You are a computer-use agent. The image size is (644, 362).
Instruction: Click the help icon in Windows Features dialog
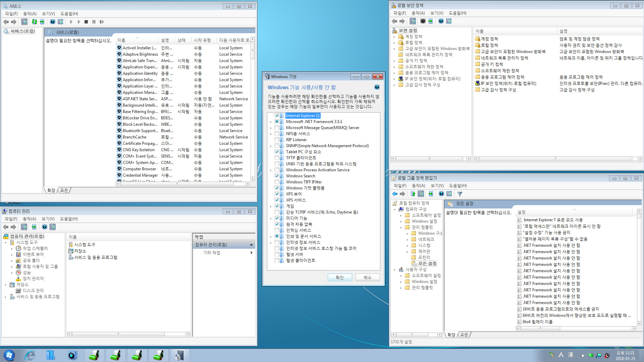pos(377,87)
